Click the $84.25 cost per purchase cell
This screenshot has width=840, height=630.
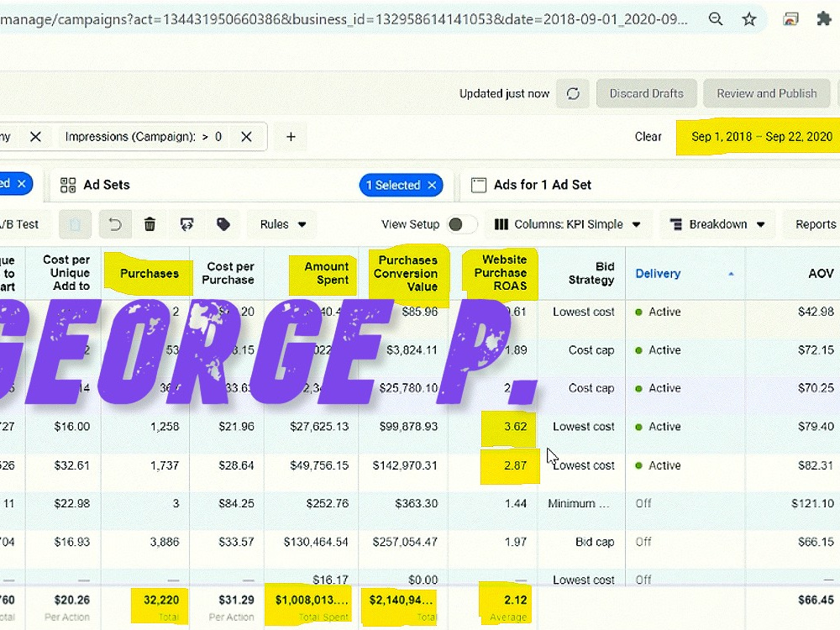point(236,504)
